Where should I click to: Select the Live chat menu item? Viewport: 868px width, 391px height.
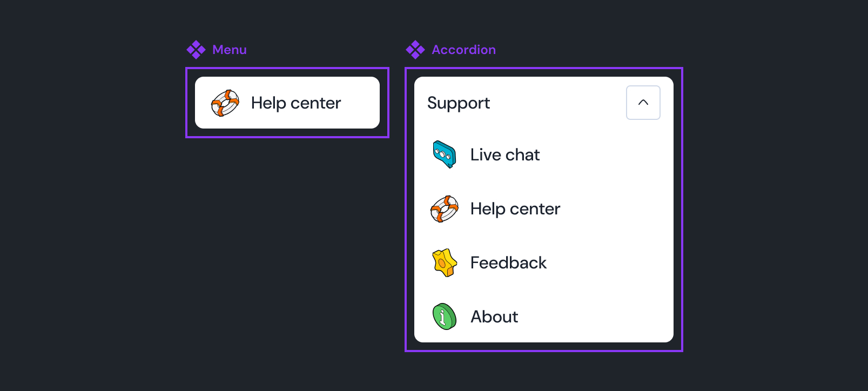[505, 155]
